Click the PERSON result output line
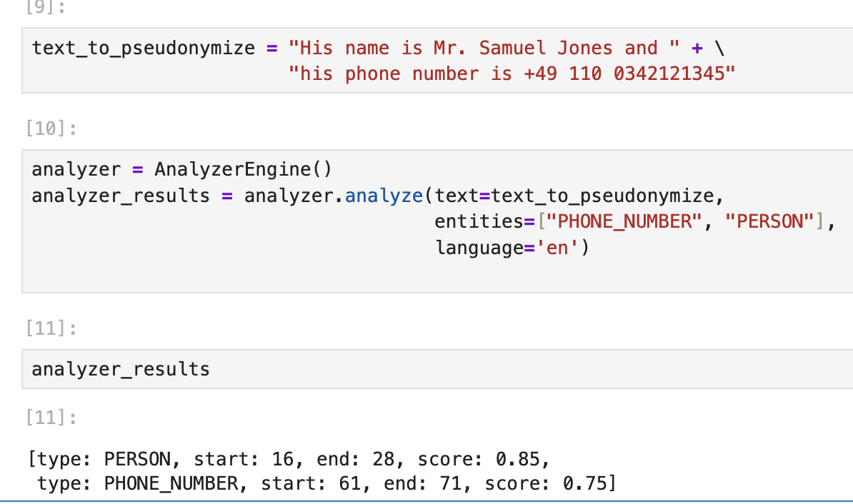 (289, 459)
